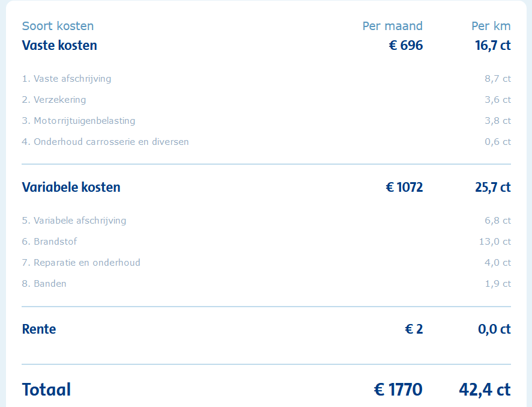Click the Totaal heading
The image size is (532, 407).
click(x=46, y=390)
